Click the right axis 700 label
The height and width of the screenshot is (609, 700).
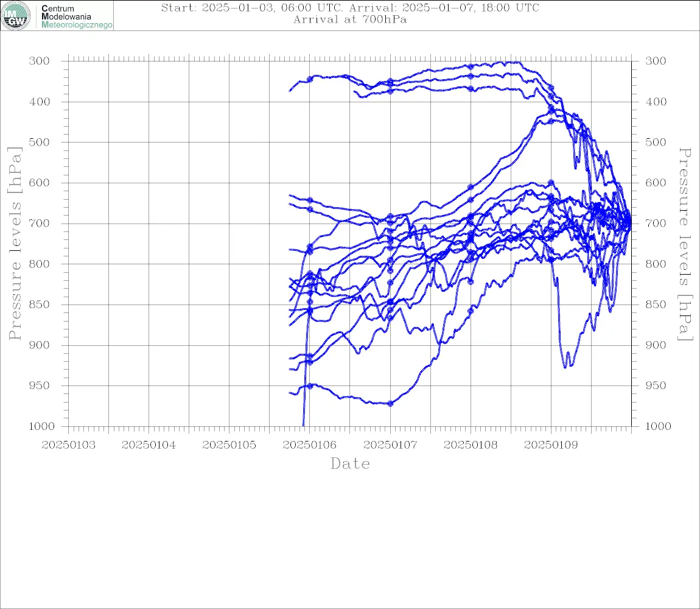[656, 223]
